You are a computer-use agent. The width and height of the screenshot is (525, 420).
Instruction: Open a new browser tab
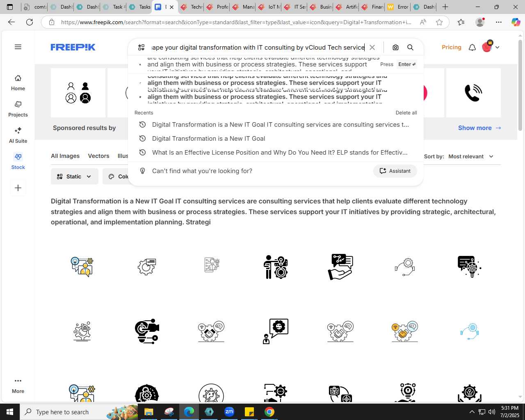pyautogui.click(x=445, y=7)
